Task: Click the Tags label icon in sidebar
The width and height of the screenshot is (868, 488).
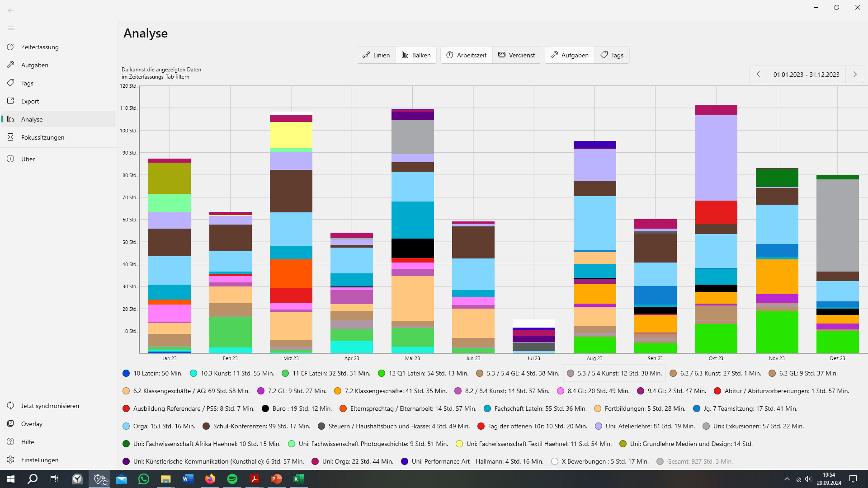Action: [x=11, y=83]
